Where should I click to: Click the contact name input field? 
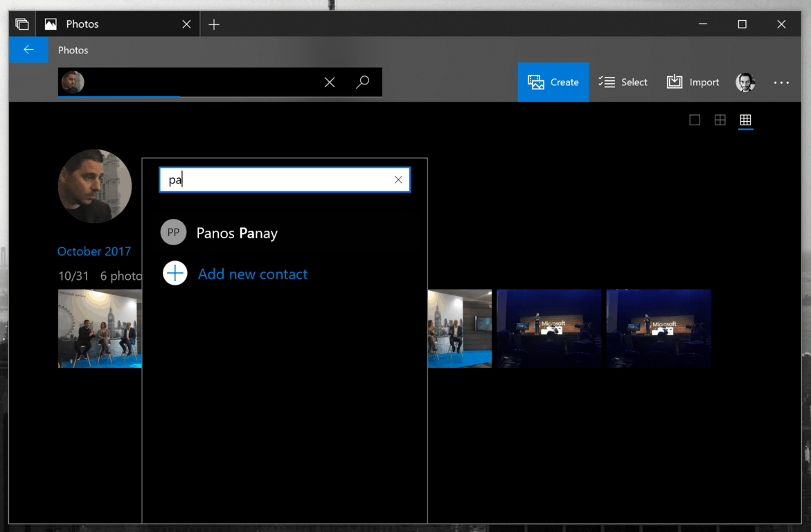click(x=285, y=179)
